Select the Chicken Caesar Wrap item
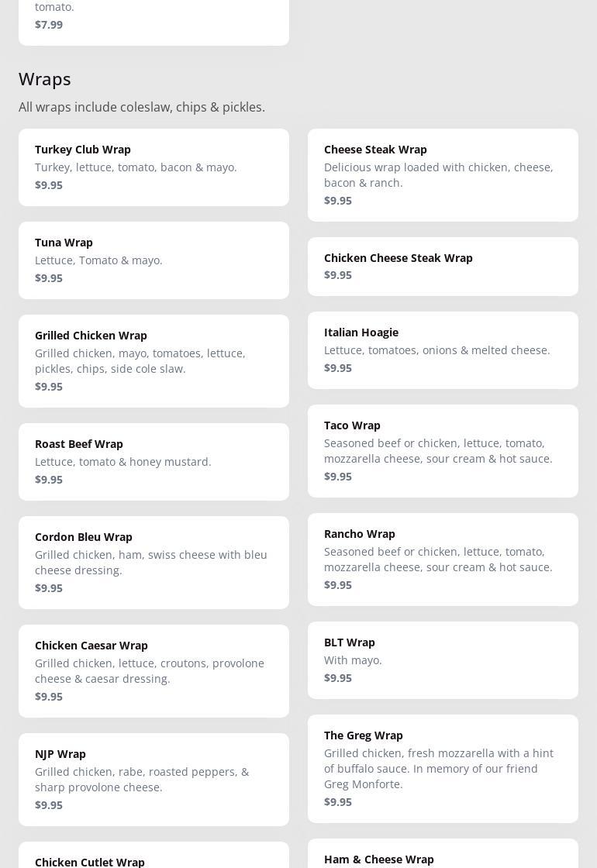Image resolution: width=597 pixels, height=868 pixels. (154, 670)
